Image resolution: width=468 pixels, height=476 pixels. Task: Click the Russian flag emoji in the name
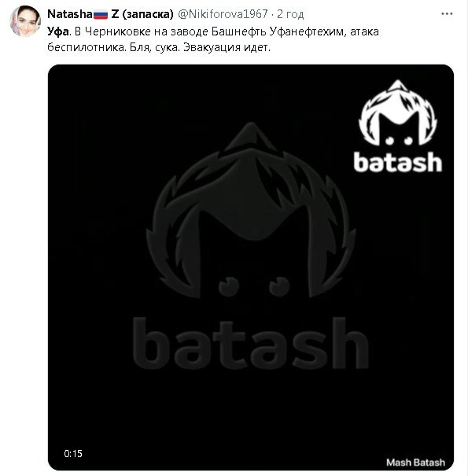101,15
